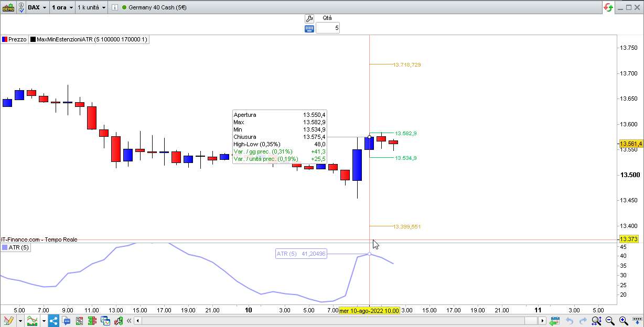Click the MaxMinEstenzioniATR indicator label

point(92,39)
